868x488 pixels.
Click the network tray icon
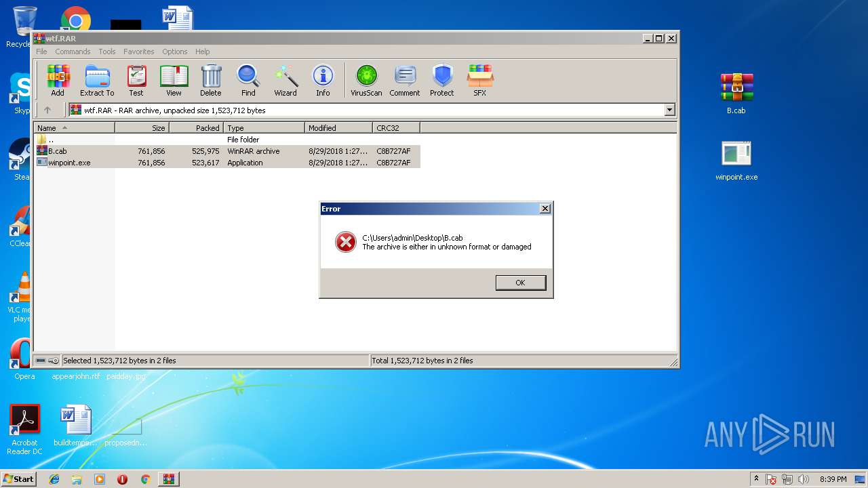(x=788, y=479)
